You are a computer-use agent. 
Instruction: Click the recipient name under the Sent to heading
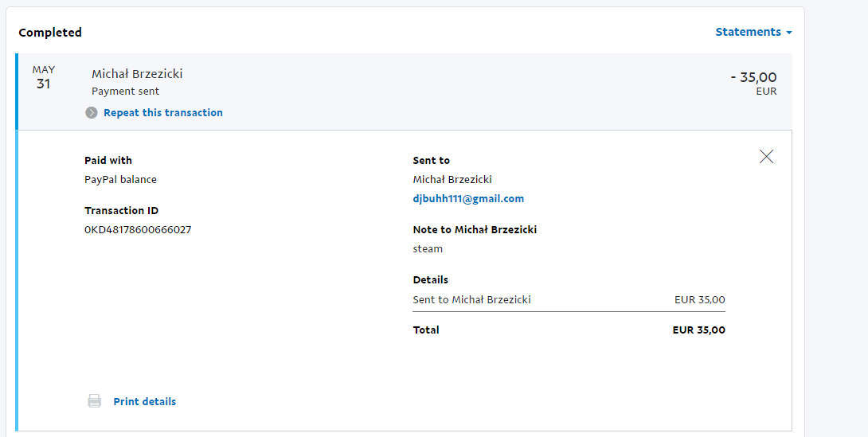[x=452, y=180]
